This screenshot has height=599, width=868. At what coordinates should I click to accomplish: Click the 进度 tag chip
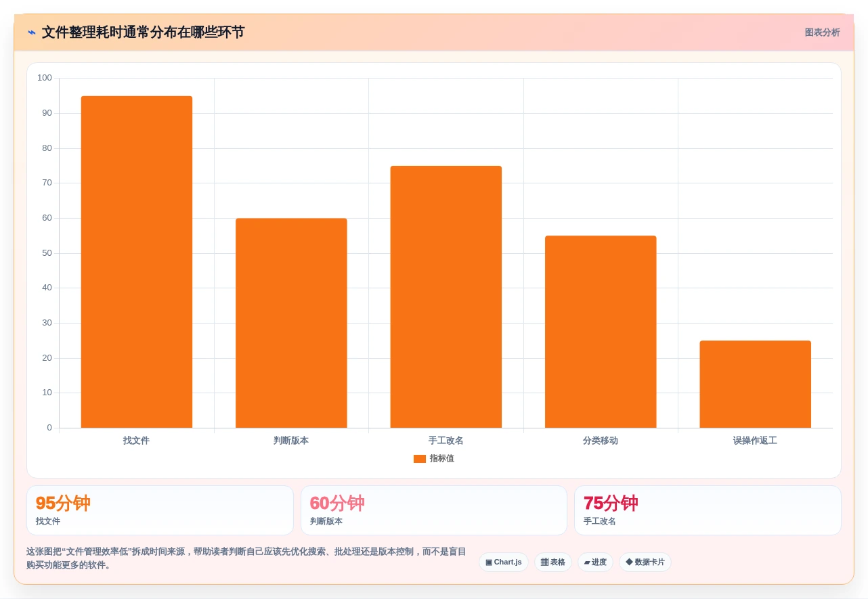click(x=595, y=562)
